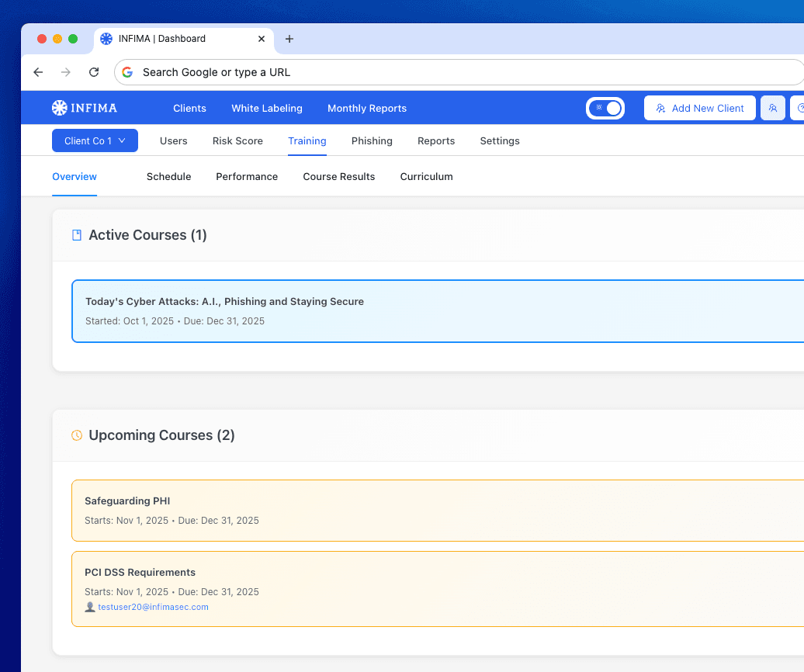
Task: Open a new browser tab with plus icon
Action: [289, 39]
